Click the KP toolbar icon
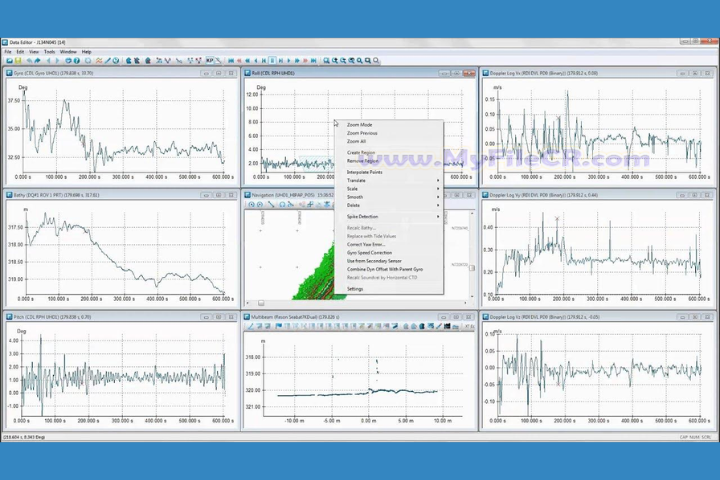This screenshot has height=480, width=720. [209, 61]
